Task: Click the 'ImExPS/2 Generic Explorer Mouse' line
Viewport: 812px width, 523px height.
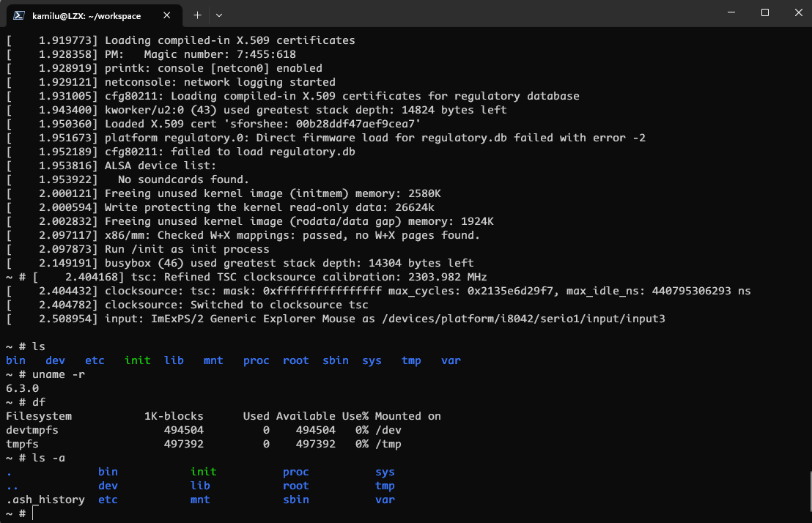Action: tap(336, 319)
